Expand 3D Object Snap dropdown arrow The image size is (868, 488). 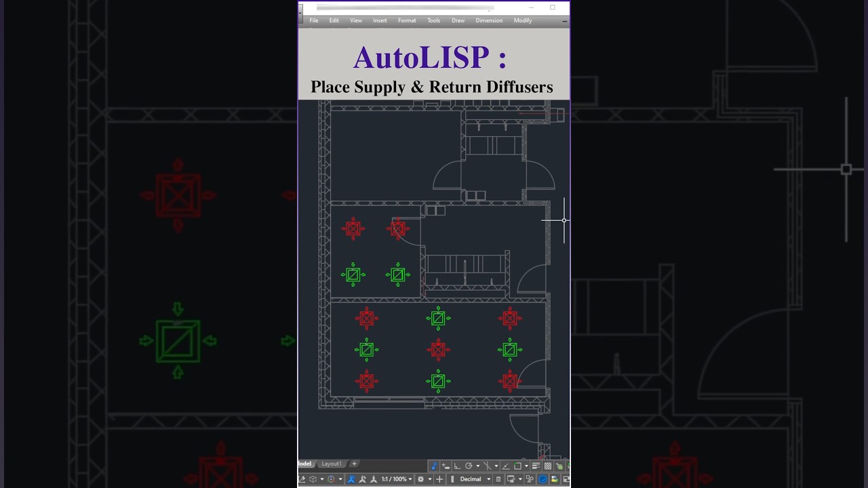pos(322,479)
